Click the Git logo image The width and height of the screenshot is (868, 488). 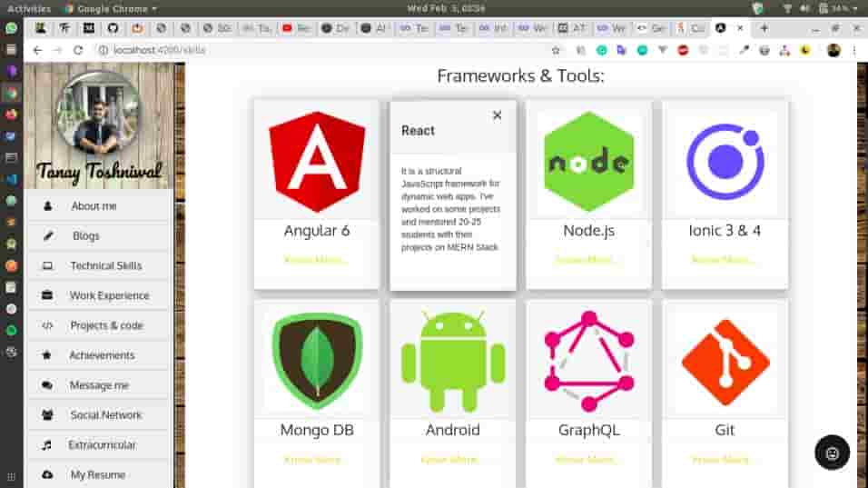coord(725,362)
